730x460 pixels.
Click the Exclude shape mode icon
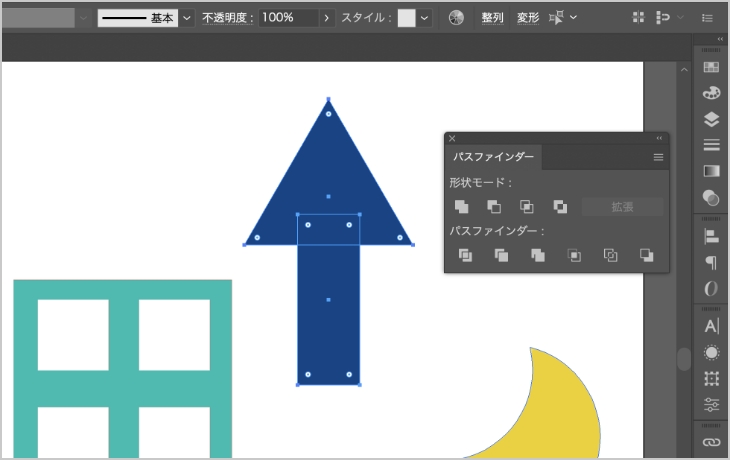pos(560,207)
